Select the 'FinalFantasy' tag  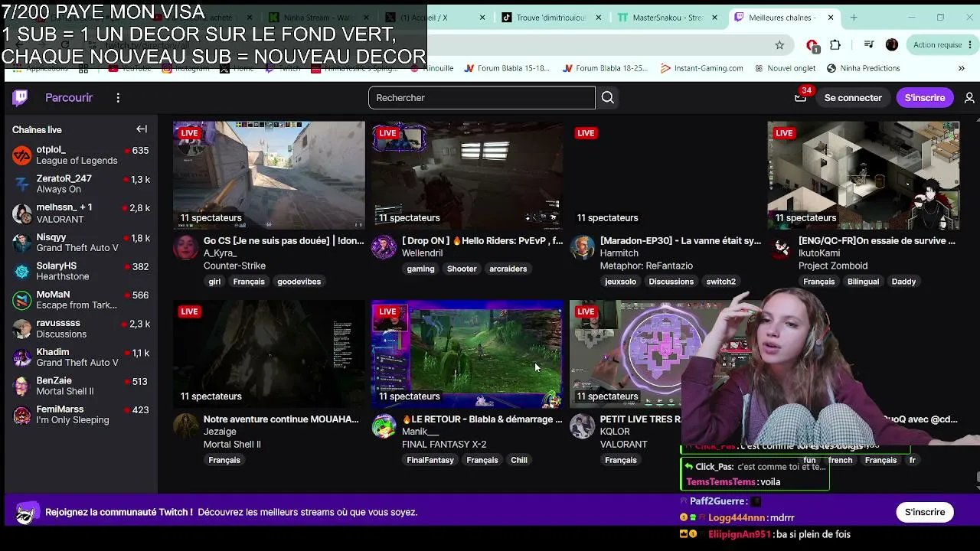(430, 460)
